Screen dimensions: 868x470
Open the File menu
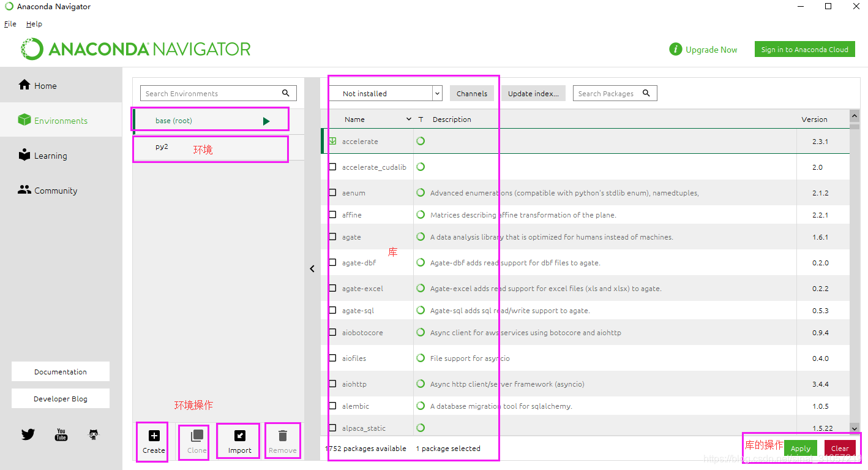(10, 24)
